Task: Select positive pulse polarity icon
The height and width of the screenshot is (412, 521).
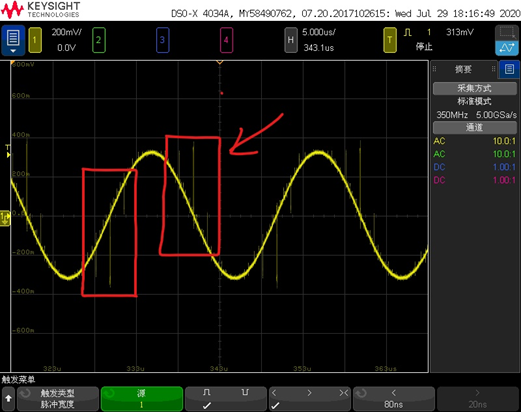Action: [207, 393]
